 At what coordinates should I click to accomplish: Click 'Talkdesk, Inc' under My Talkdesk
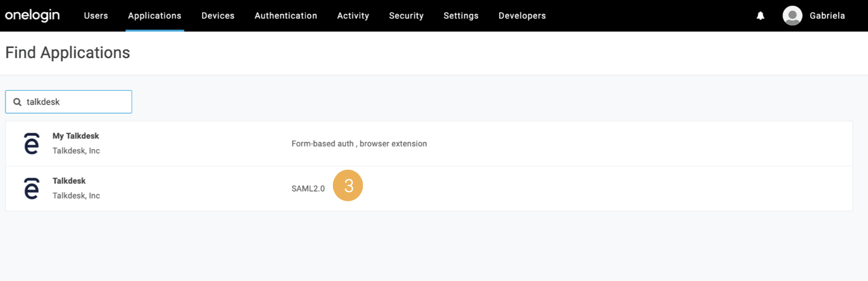76,151
